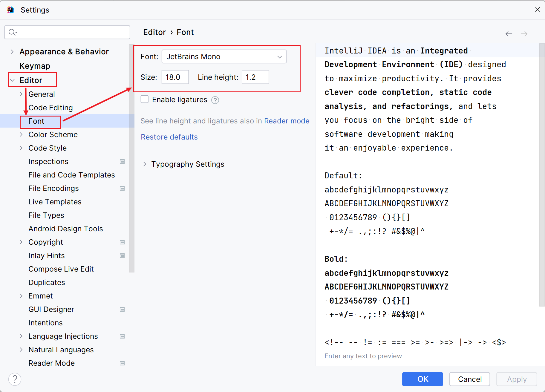Click project-level marker icon beside Reader Mode
545x392 pixels.
[122, 363]
